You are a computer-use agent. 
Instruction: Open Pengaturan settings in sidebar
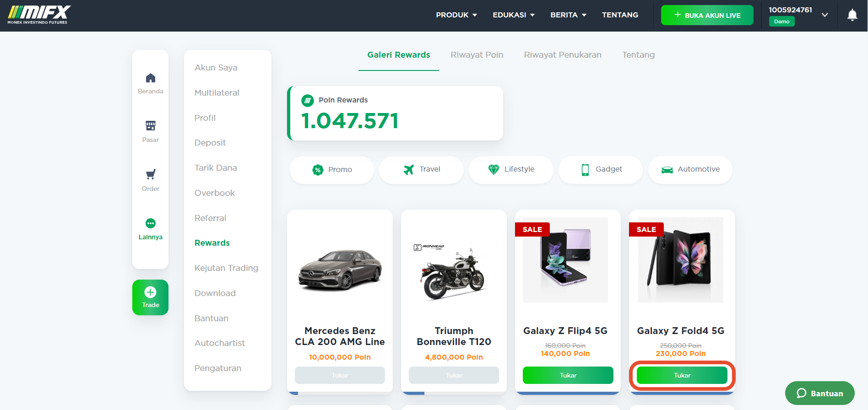point(218,368)
